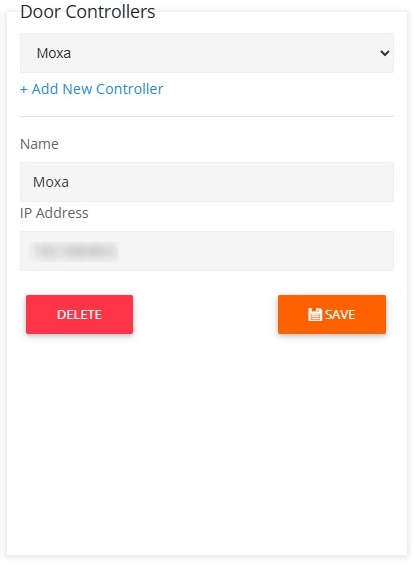Image resolution: width=414 pixels, height=566 pixels.
Task: Click blank panel area below the buttons
Action: point(207,444)
